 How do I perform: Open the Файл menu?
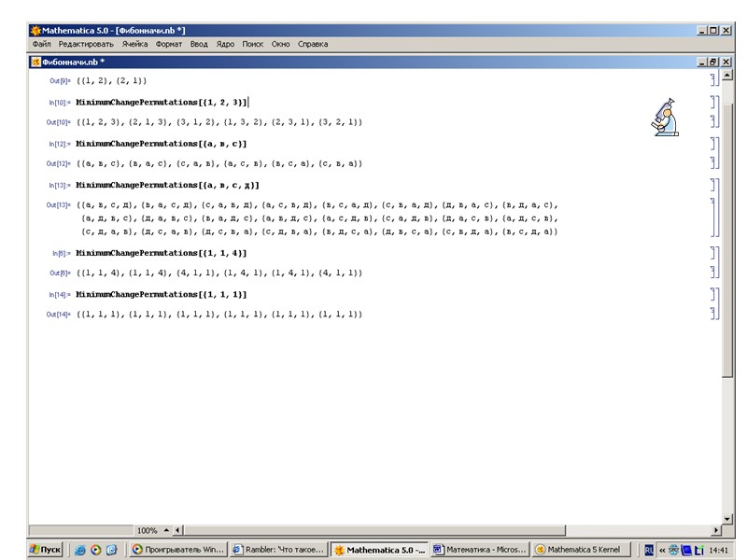coord(41,44)
